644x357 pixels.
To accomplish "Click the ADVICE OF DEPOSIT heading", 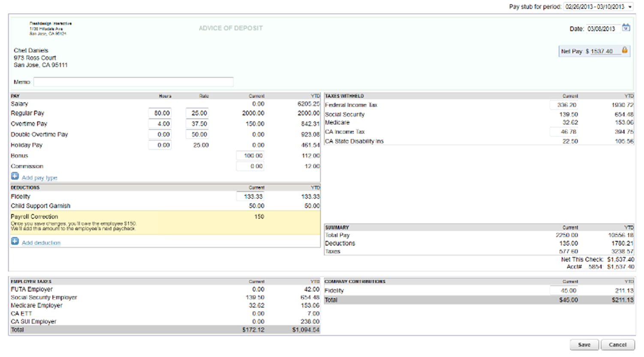I will 231,28.
